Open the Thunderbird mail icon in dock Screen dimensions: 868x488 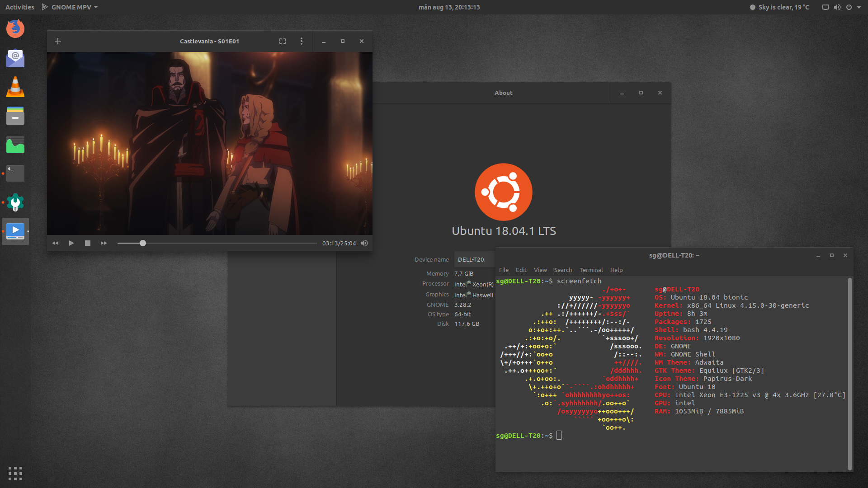pyautogui.click(x=15, y=58)
